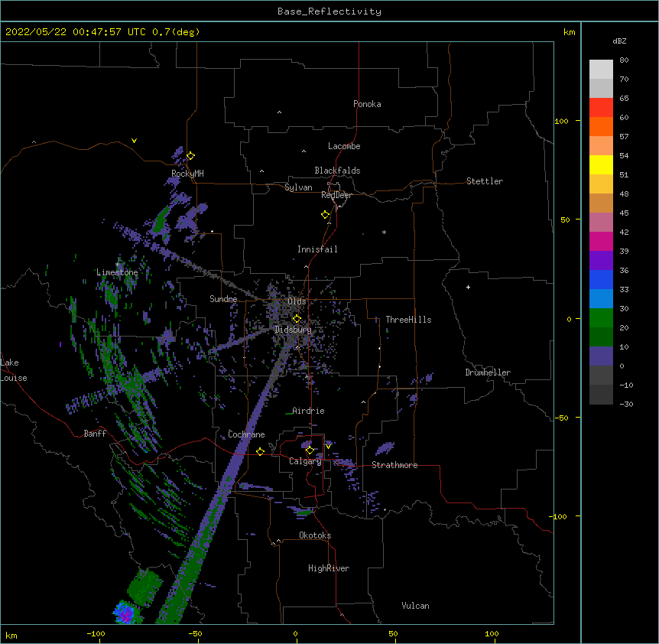This screenshot has height=644, width=659.
Task: Click the Drumheller label
Action: click(488, 372)
